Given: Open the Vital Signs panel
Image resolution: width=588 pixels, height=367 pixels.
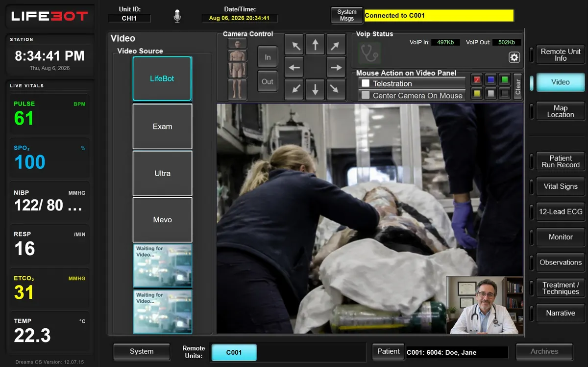Looking at the screenshot, I should [x=561, y=186].
